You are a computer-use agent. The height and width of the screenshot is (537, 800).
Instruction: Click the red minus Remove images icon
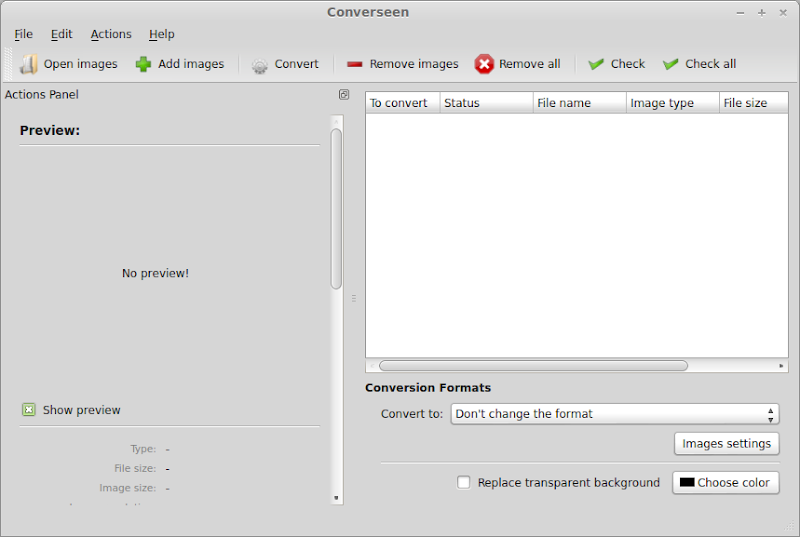[x=355, y=64]
